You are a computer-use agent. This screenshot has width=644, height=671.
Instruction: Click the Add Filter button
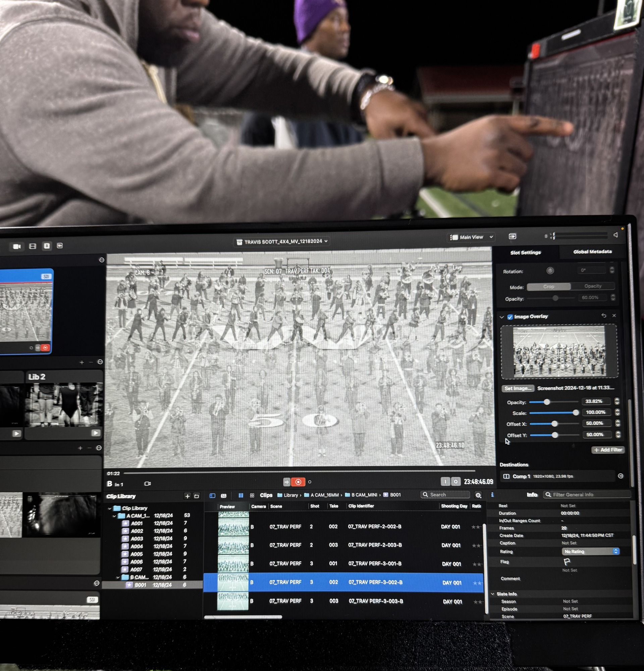[x=608, y=450]
